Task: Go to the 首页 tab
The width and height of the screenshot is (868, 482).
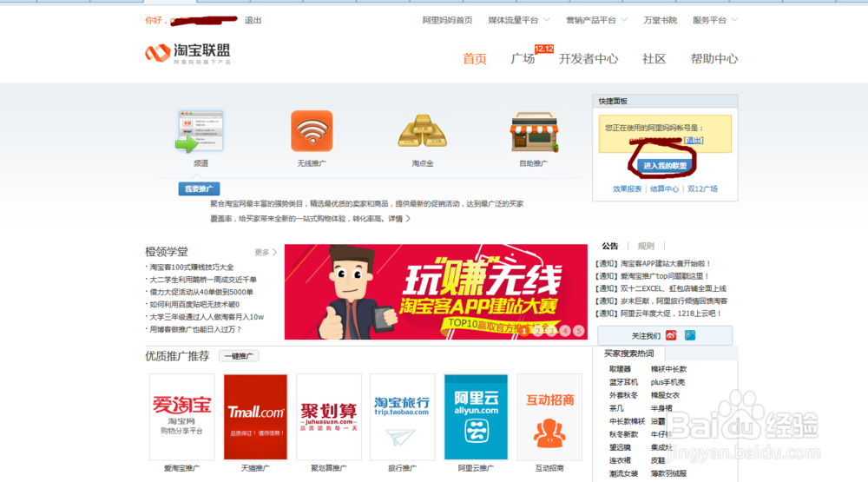Action: point(475,59)
